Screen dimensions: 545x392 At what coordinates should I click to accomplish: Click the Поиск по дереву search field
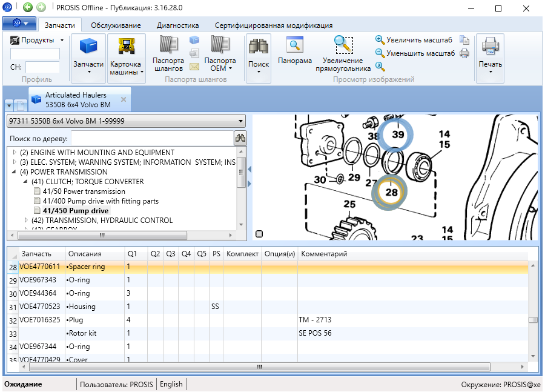pyautogui.click(x=153, y=138)
